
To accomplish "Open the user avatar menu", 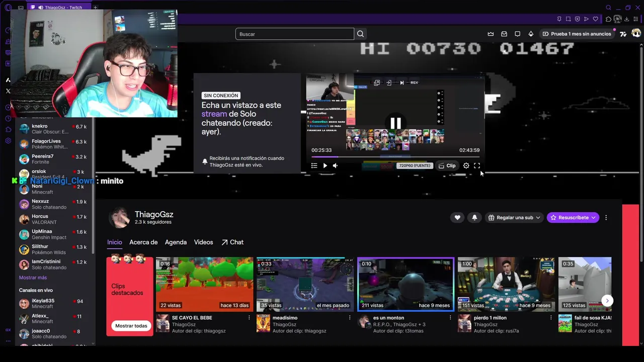I will (x=636, y=34).
